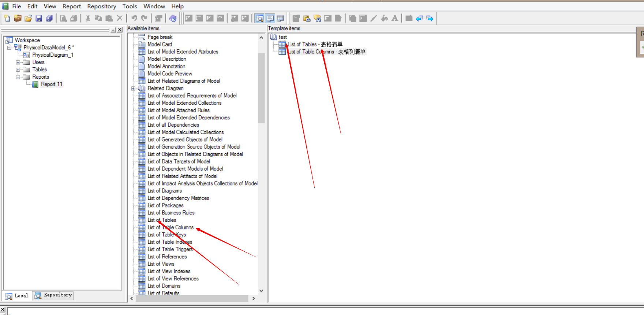Select List of Table Columns - 表格列清单 template item
Screen dimensions: 644x315
click(326, 52)
